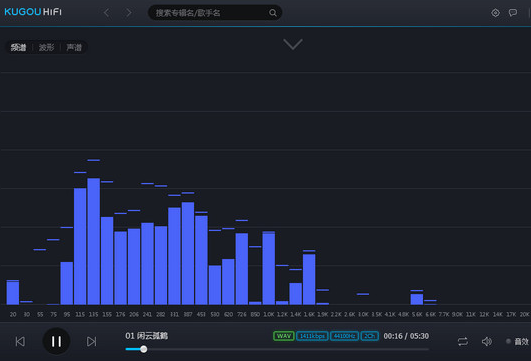Toggle the 音效 sound effect switch
The width and height of the screenshot is (531, 361).
tap(518, 341)
